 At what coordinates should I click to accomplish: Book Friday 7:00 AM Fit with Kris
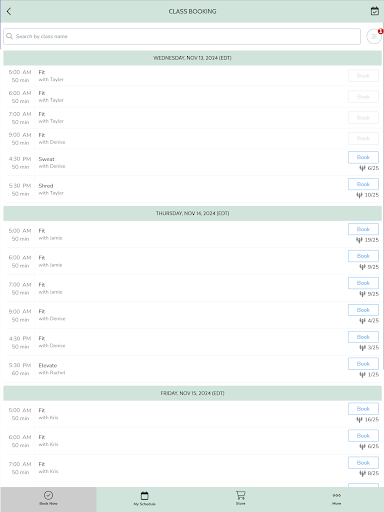pyautogui.click(x=363, y=463)
